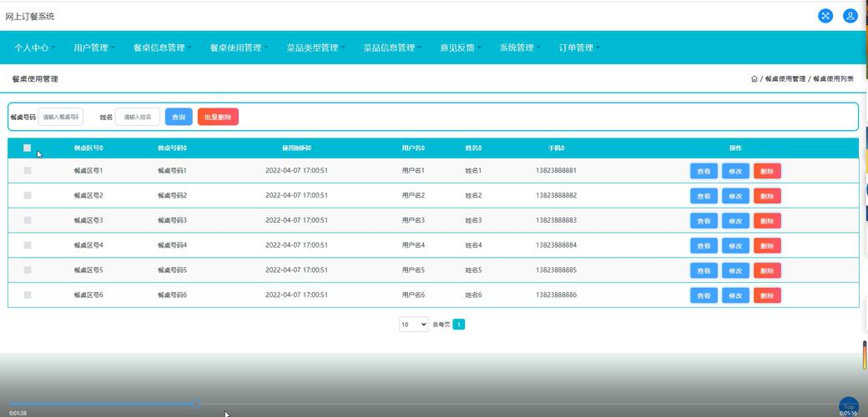868x417 pixels.
Task: Sort by 餐桌区号 column header
Action: click(x=88, y=148)
